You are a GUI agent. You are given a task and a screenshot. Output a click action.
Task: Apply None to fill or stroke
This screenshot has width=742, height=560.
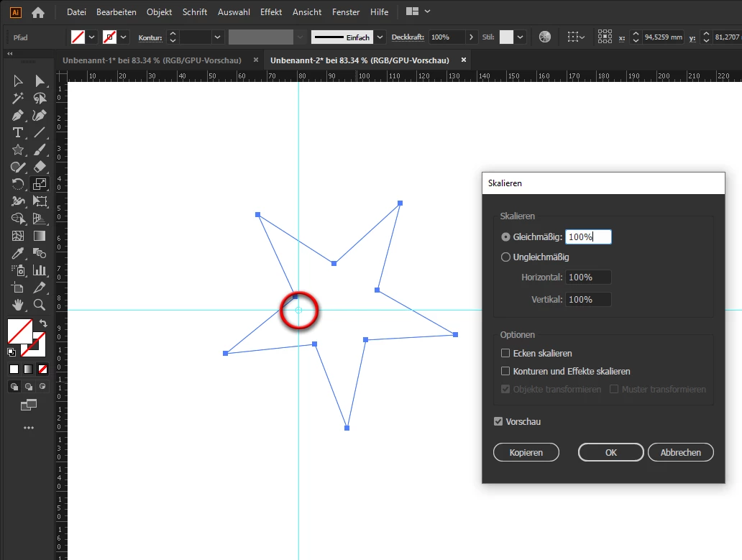coord(42,369)
